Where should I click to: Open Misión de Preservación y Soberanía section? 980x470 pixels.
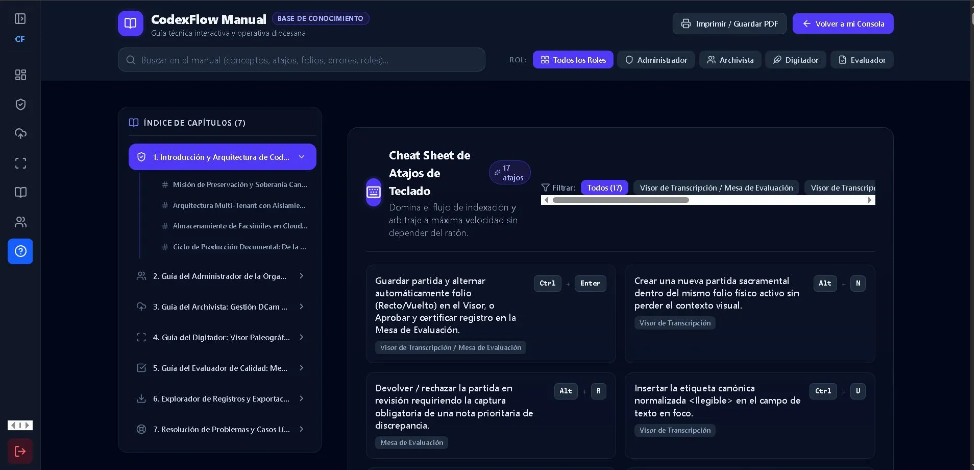[x=234, y=184]
